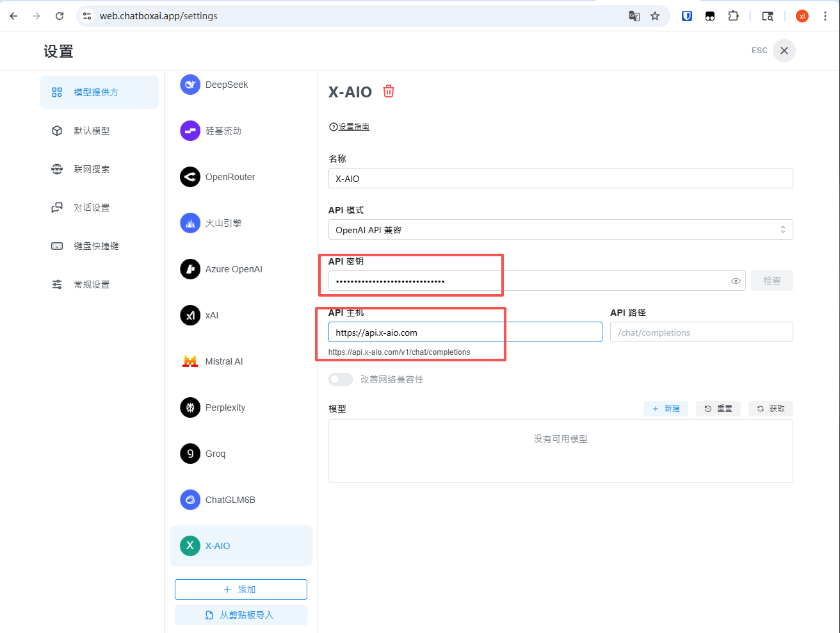Click the OpenRouter black logo icon
Image resolution: width=840 pixels, height=633 pixels.
pyautogui.click(x=190, y=177)
